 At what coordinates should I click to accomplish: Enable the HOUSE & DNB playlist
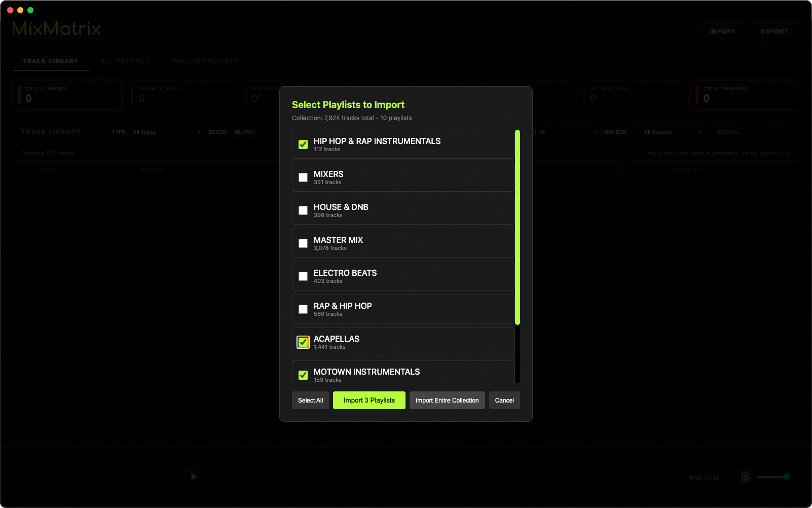[303, 210]
